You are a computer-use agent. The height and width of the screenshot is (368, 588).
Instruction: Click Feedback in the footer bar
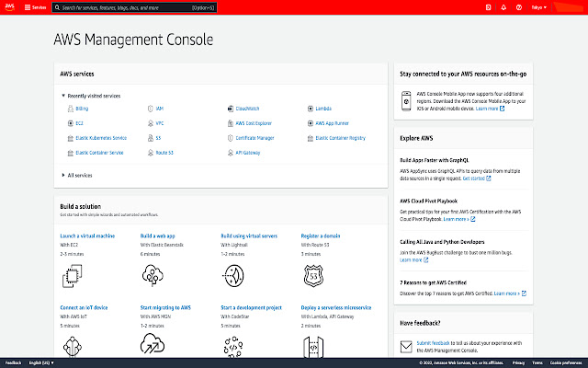(x=13, y=362)
